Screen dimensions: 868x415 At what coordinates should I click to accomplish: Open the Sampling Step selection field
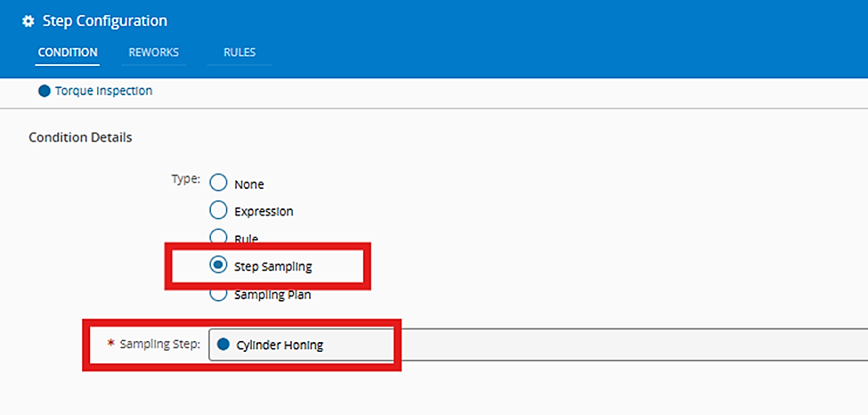(x=534, y=345)
